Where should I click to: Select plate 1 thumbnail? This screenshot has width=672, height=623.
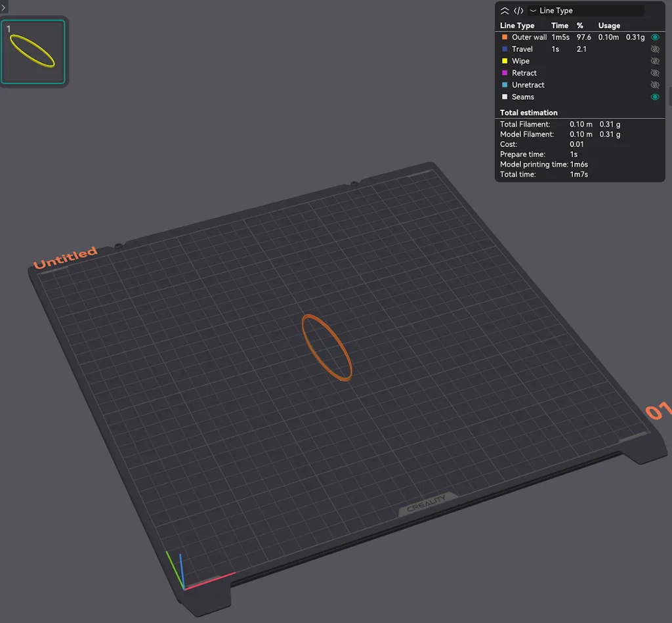click(x=33, y=51)
